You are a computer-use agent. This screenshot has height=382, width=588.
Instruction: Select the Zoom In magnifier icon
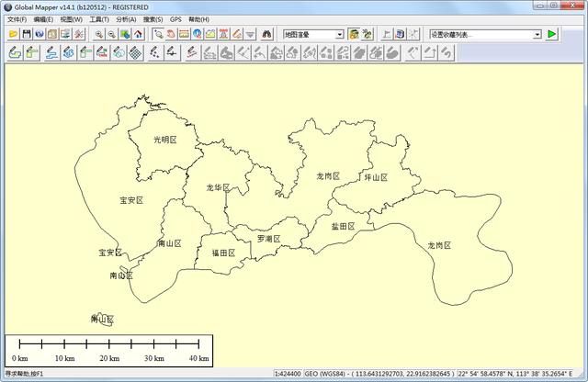98,34
